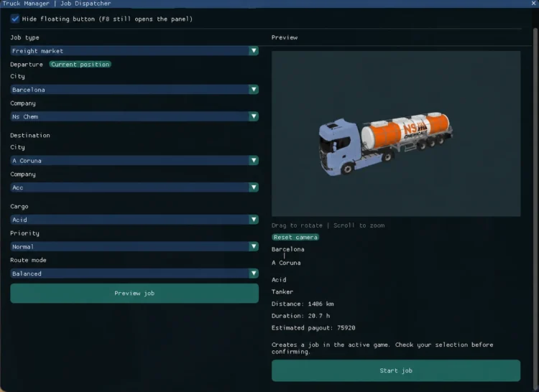539x392 pixels.
Task: Click the Start job button
Action: click(396, 370)
